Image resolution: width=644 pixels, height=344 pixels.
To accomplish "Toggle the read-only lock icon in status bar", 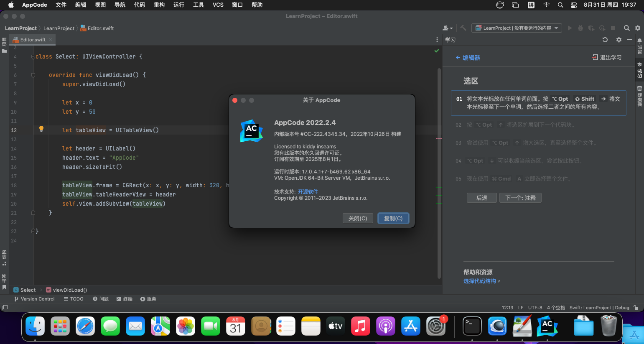I will (636, 308).
